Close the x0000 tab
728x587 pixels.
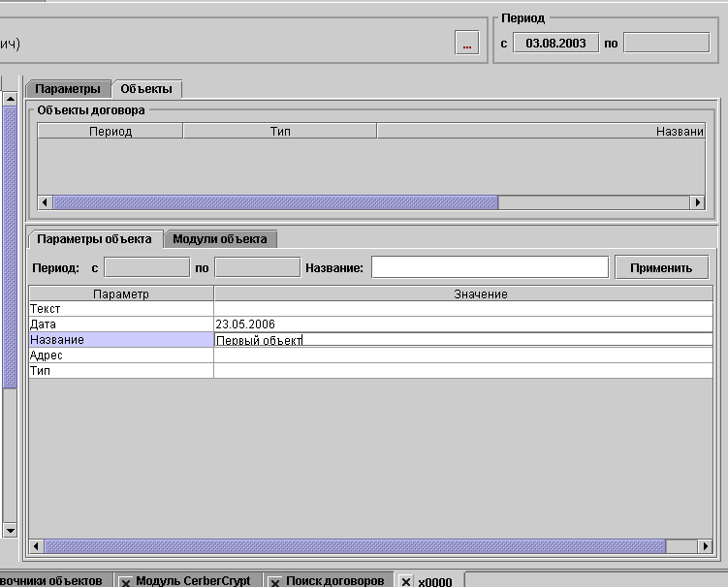click(407, 581)
